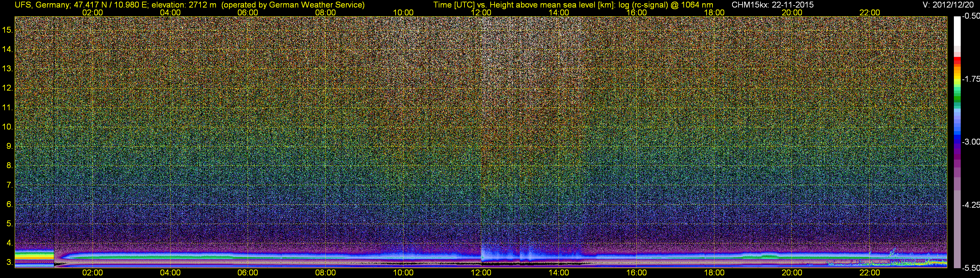
Task: Click the '12.' height axis label
Action: click(8, 88)
